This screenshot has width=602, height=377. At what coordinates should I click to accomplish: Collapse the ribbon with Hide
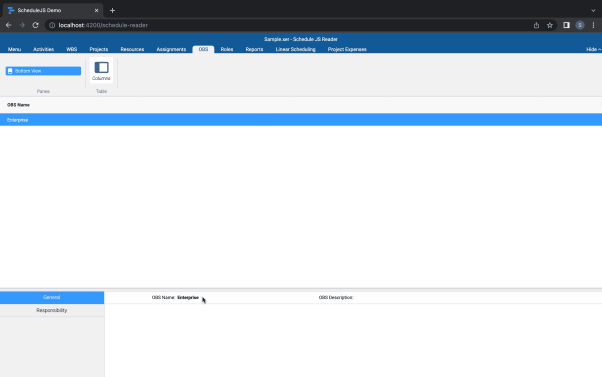click(593, 49)
